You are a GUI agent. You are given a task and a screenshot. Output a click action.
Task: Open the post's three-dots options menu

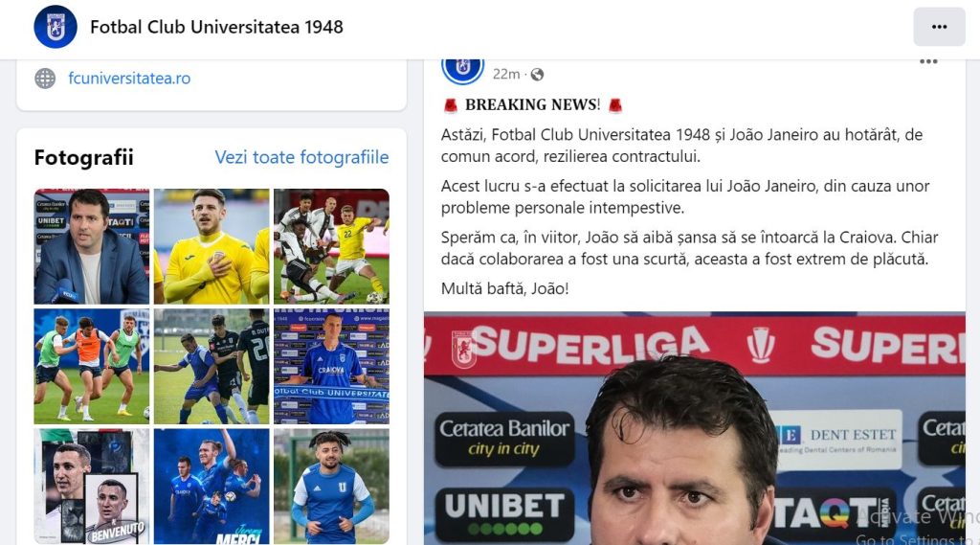(x=928, y=61)
